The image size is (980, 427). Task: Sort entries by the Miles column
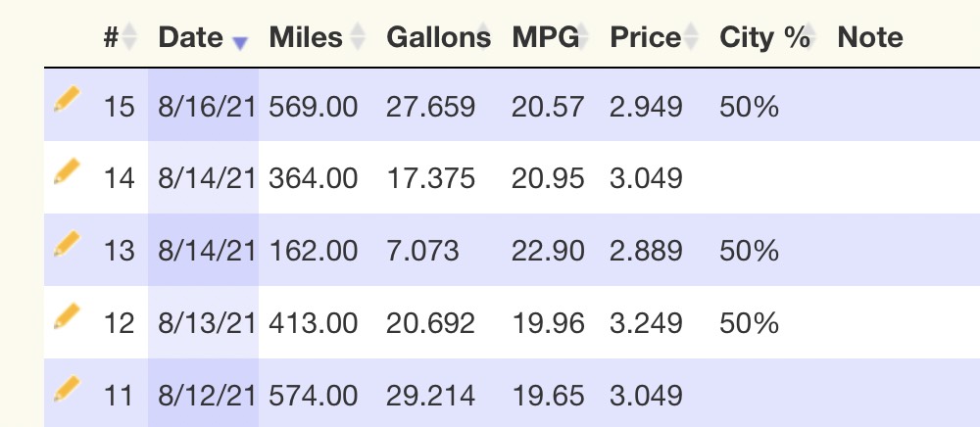click(317, 37)
